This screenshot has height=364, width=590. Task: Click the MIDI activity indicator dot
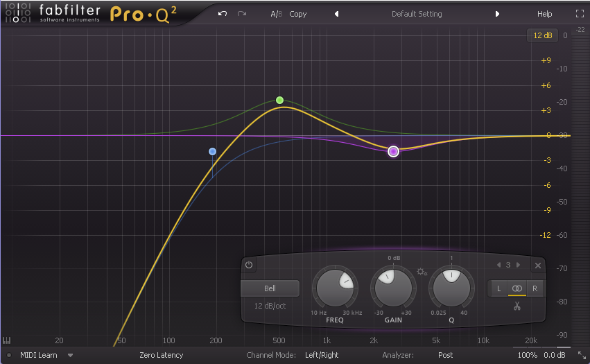coord(8,355)
